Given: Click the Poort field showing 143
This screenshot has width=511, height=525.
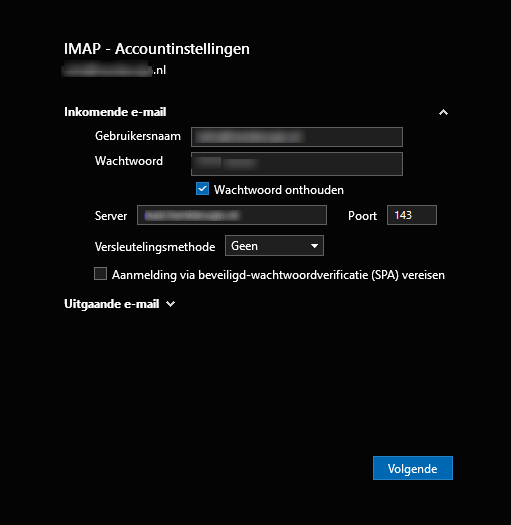Looking at the screenshot, I should 412,215.
